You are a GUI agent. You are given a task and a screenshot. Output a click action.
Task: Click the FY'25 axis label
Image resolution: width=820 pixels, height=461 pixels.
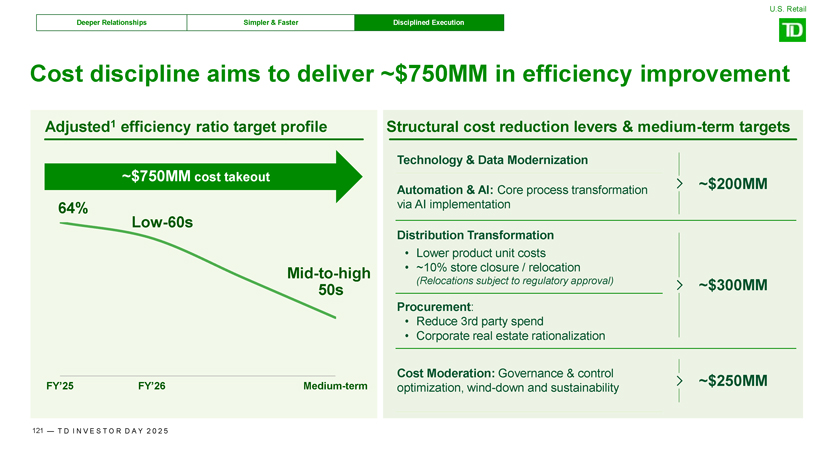pyautogui.click(x=60, y=387)
